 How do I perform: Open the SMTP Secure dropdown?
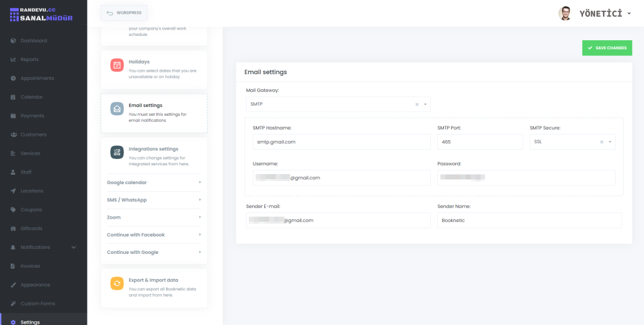coord(609,142)
